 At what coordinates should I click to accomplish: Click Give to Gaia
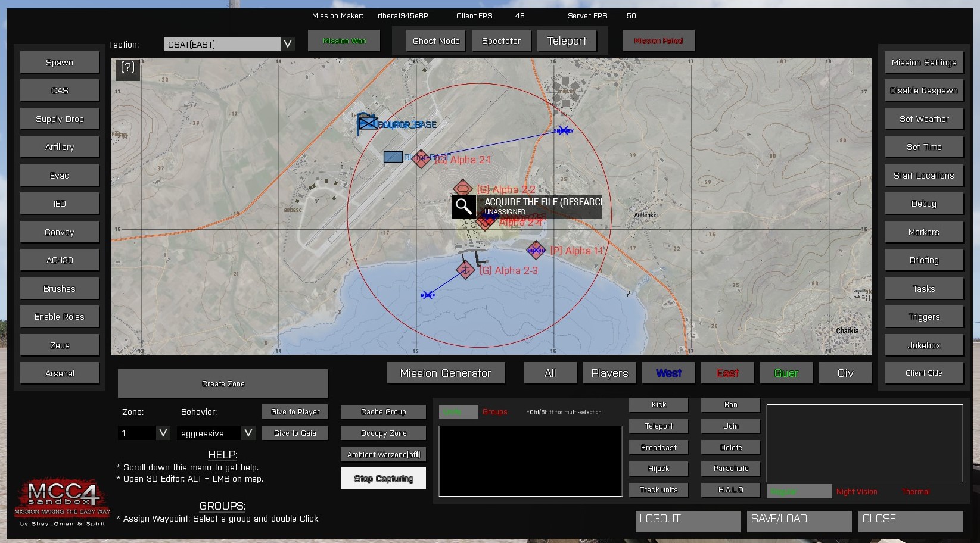[x=295, y=433]
